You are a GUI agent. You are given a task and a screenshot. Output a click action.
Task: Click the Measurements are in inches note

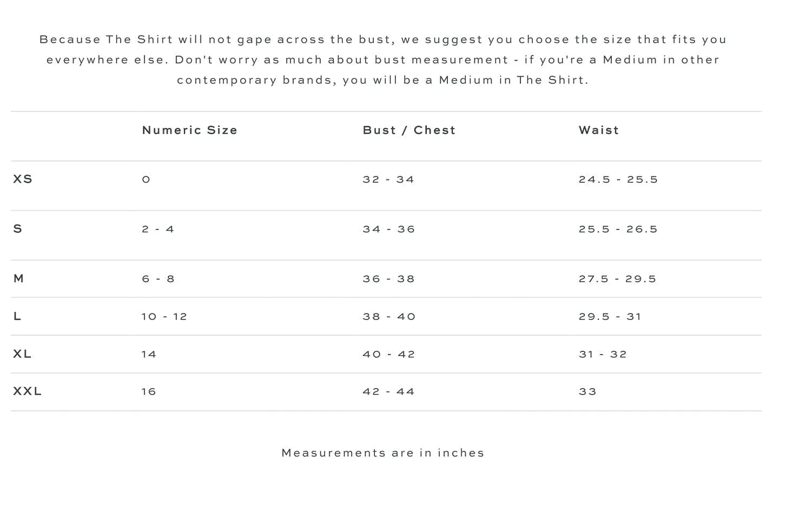point(383,453)
